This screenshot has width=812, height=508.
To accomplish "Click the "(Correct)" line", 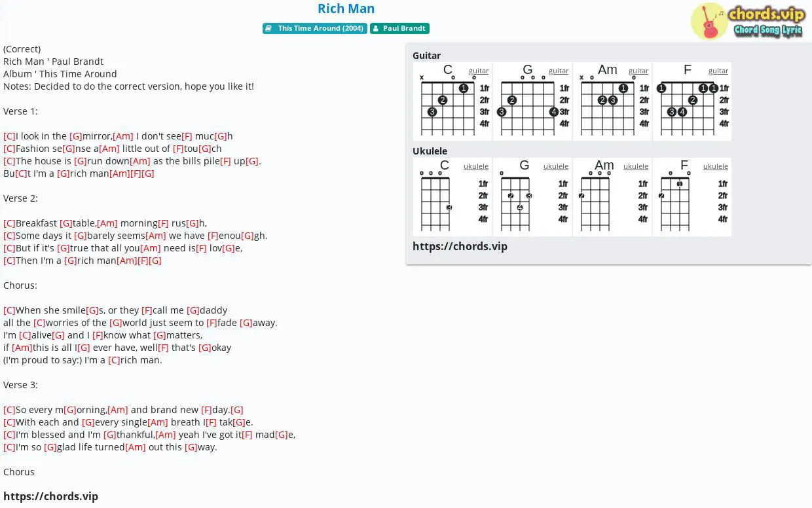I will [x=22, y=49].
